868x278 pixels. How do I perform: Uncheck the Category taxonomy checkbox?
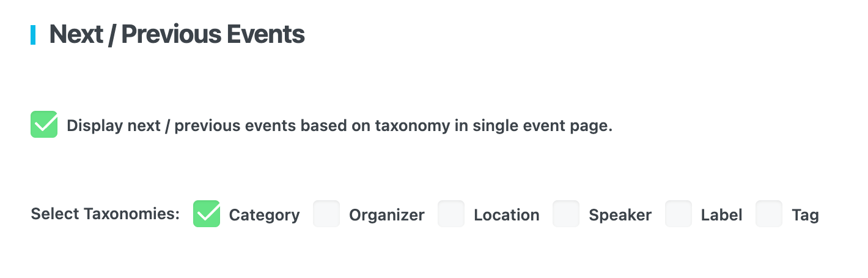point(207,214)
